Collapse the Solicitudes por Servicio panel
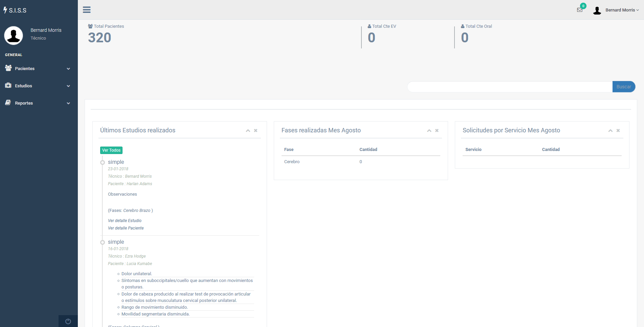 (x=610, y=131)
